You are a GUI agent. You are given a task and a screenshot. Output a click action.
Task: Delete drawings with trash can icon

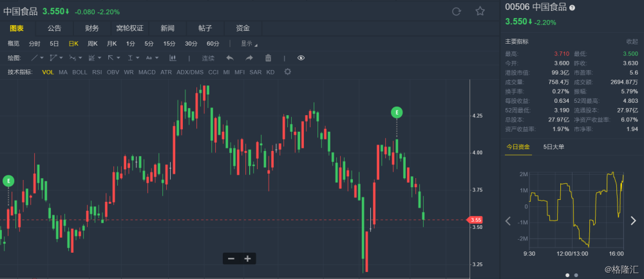pyautogui.click(x=268, y=58)
